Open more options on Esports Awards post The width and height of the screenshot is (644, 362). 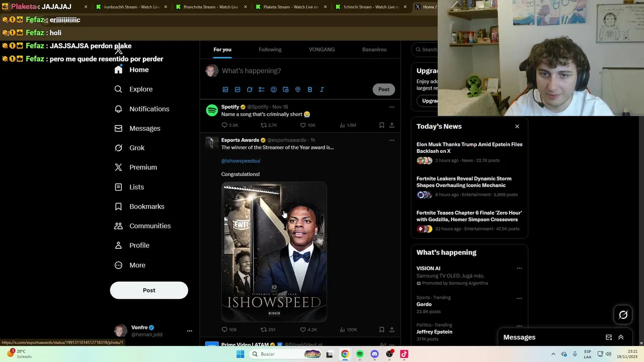click(392, 140)
